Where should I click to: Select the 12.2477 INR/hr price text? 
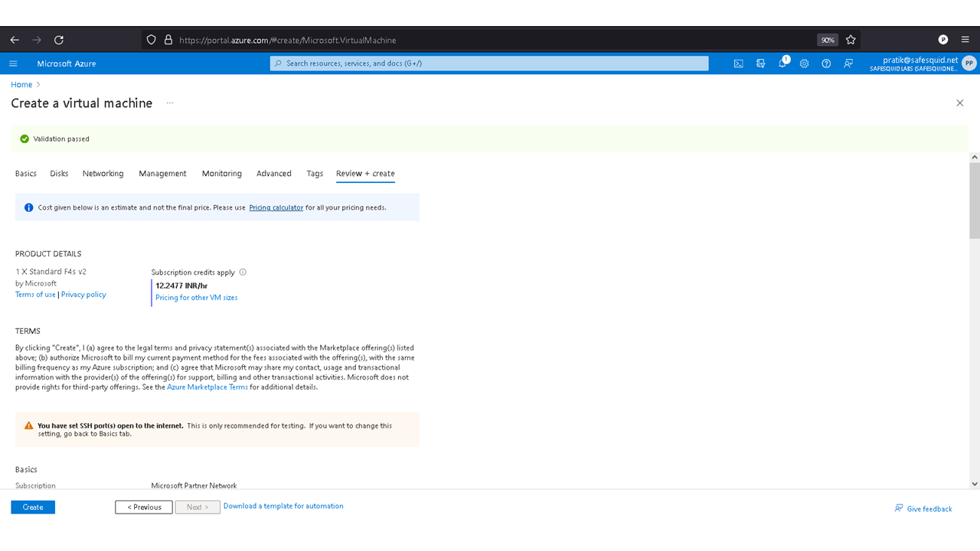[181, 285]
